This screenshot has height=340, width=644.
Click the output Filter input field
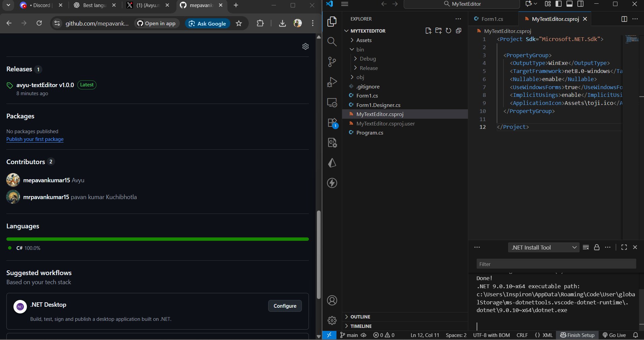[556, 264]
